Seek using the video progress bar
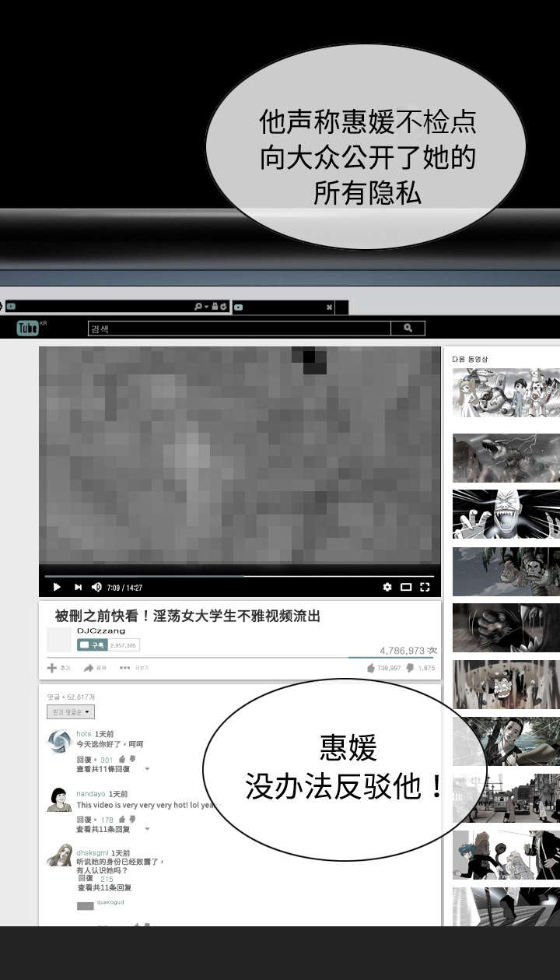The image size is (560, 980). pos(240,576)
